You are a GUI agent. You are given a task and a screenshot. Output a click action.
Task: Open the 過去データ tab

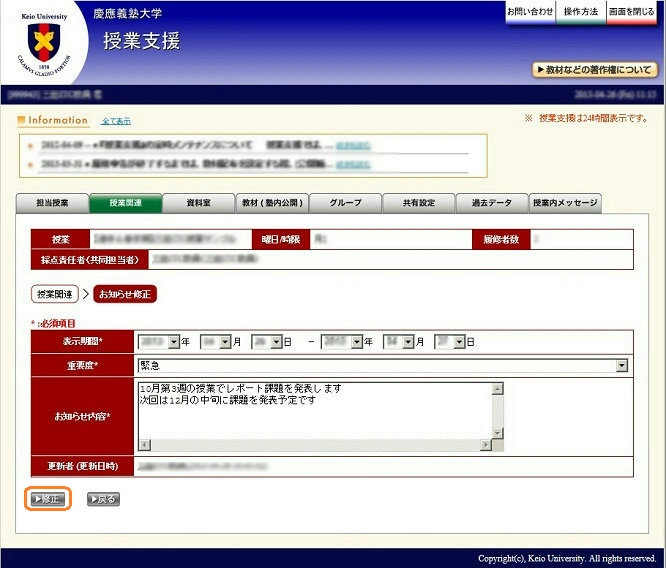pos(491,203)
